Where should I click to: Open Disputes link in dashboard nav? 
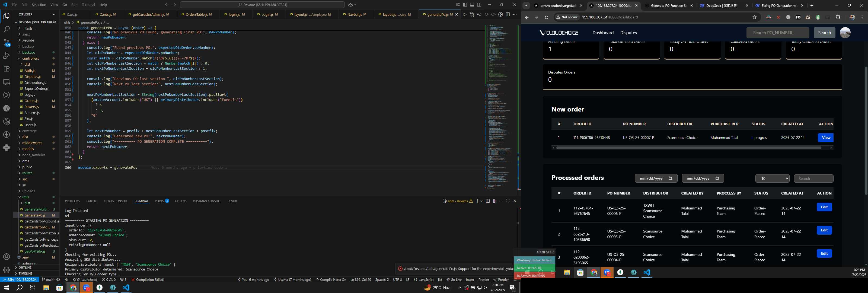(x=628, y=33)
